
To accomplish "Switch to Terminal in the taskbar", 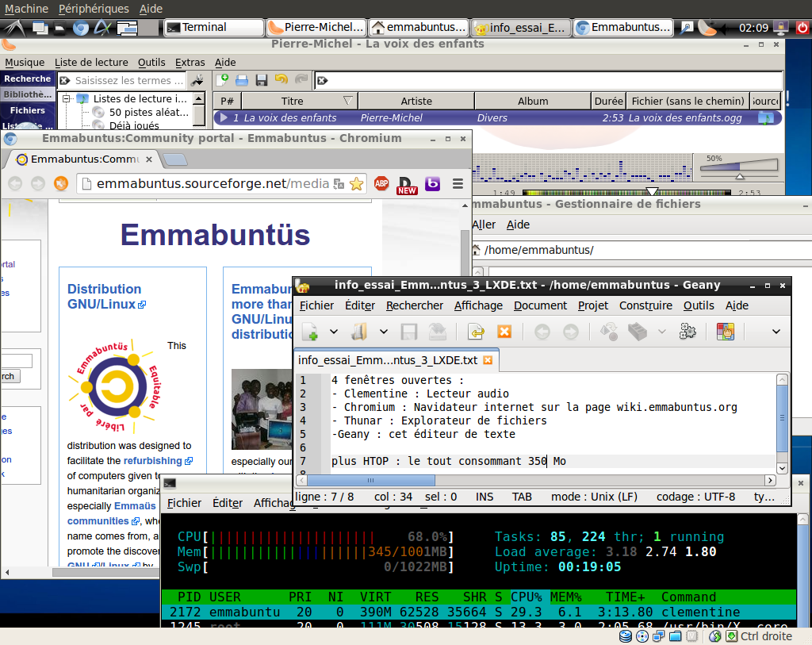I will click(213, 27).
